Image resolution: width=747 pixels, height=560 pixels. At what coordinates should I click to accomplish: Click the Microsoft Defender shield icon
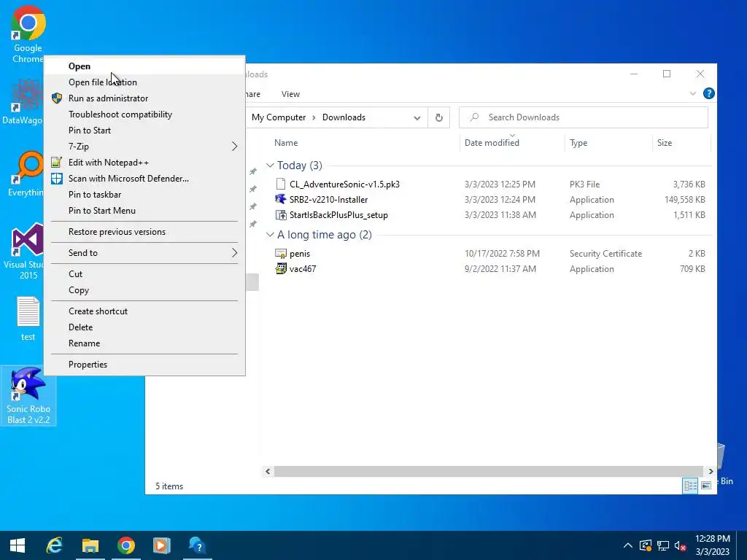(57, 179)
